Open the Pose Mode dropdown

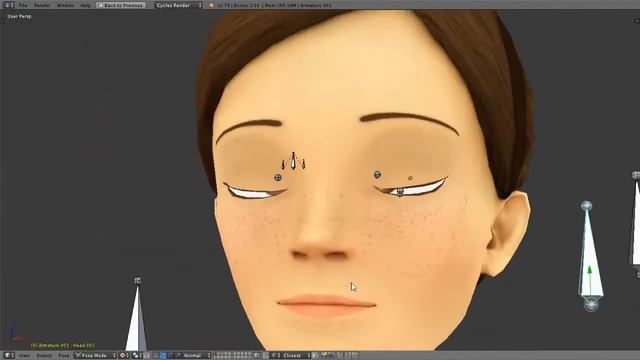[96, 356]
